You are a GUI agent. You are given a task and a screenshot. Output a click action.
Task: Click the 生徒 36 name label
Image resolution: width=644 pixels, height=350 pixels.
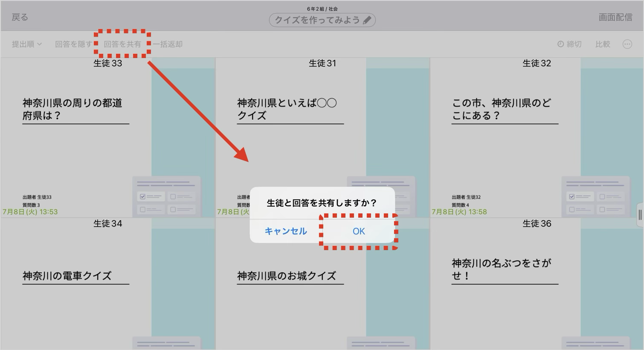[537, 223]
